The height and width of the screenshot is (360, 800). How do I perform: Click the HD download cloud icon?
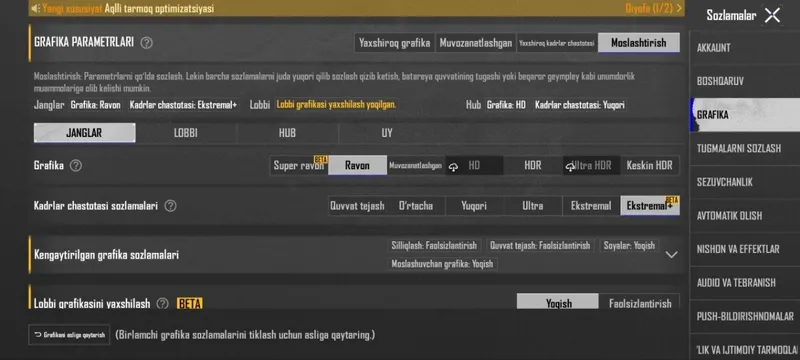click(x=453, y=166)
